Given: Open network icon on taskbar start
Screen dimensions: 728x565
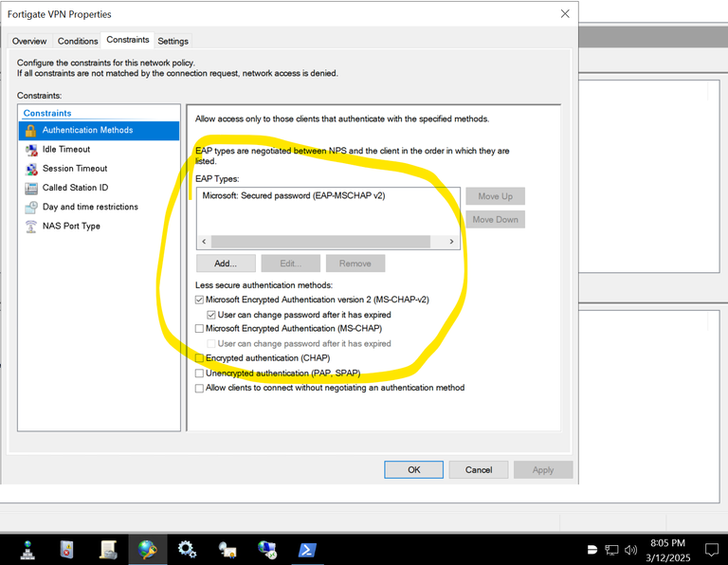Looking at the screenshot, I should (27, 550).
